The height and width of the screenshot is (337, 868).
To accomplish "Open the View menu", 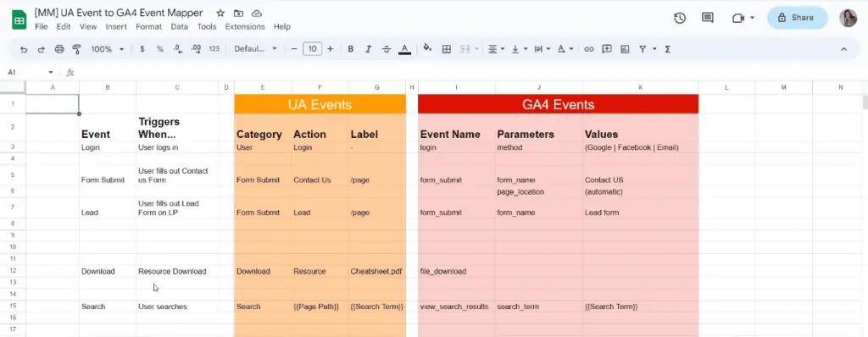I will [x=88, y=26].
